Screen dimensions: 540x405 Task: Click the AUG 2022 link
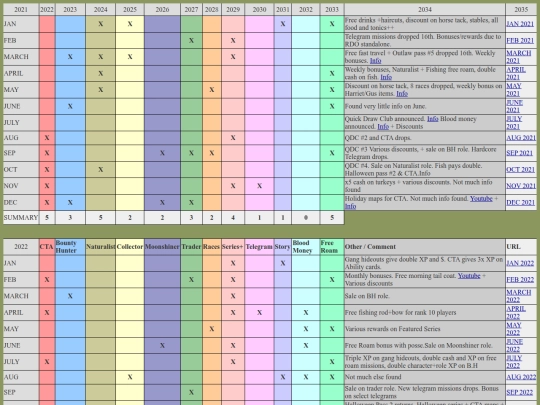(x=521, y=377)
